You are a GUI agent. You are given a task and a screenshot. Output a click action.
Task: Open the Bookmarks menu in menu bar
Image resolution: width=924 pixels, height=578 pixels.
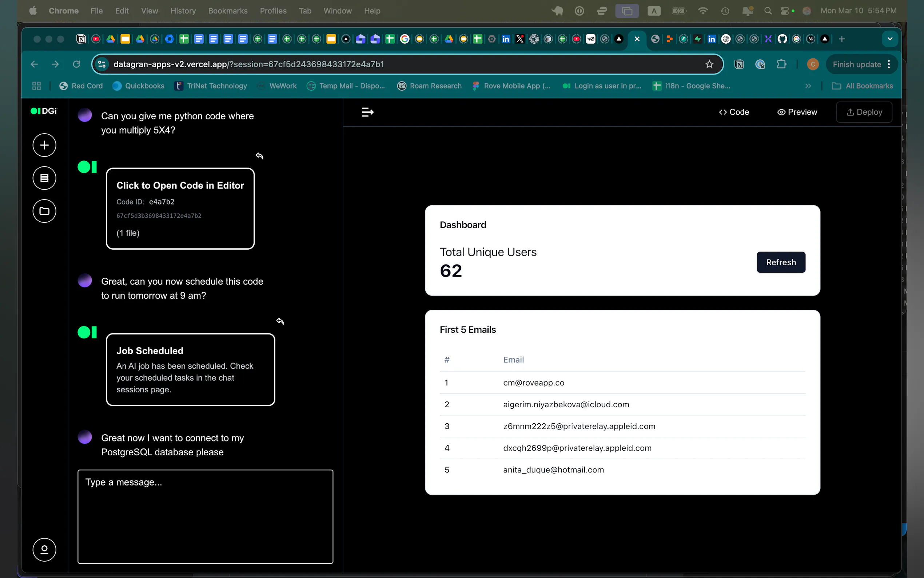(228, 11)
